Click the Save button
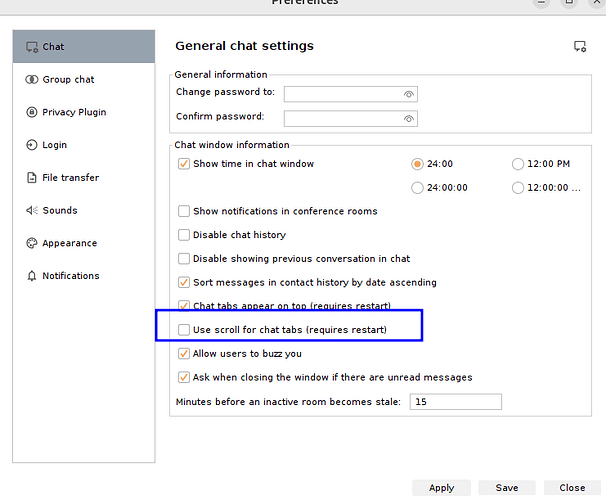Image resolution: width=606 pixels, height=500 pixels. 506,488
